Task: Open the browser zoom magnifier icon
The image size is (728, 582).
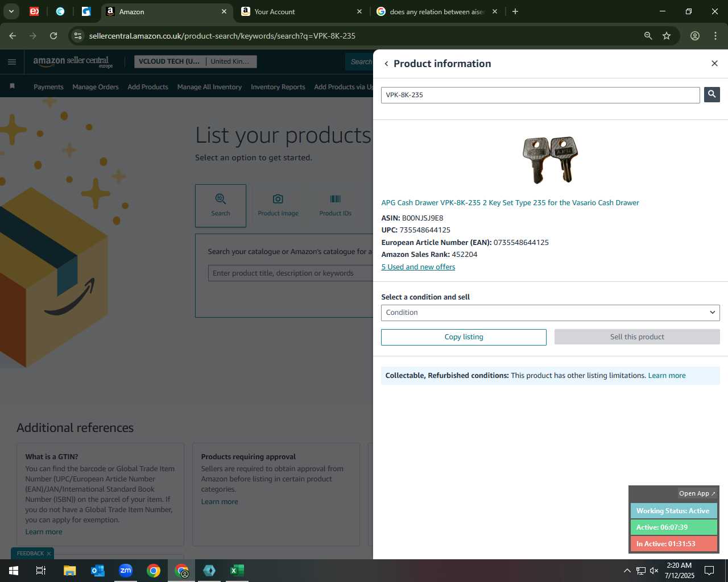Action: [x=648, y=36]
